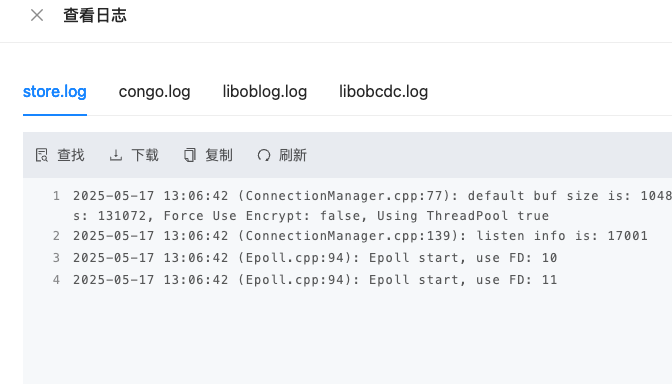672x384 pixels.
Task: Click the 查找 search-document icon
Action: click(42, 155)
